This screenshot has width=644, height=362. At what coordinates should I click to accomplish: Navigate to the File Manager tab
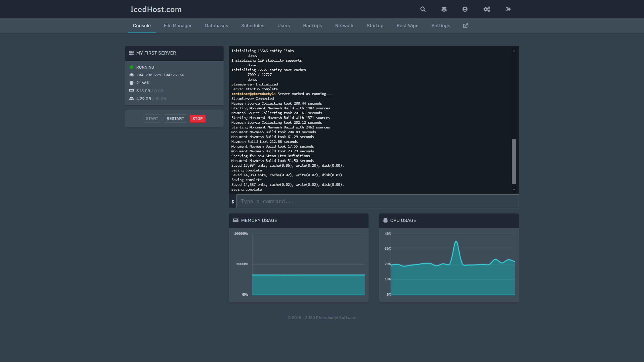click(x=178, y=26)
